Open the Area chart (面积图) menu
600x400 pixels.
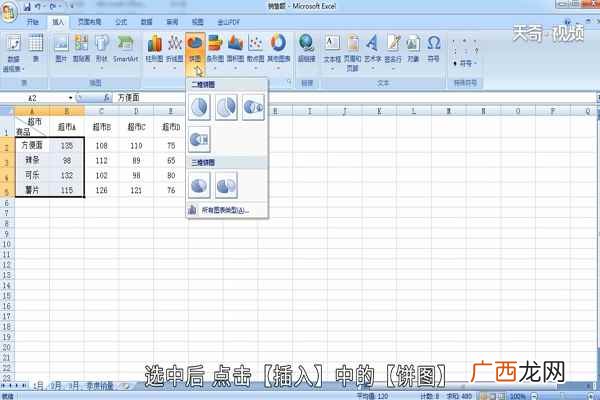pos(235,52)
